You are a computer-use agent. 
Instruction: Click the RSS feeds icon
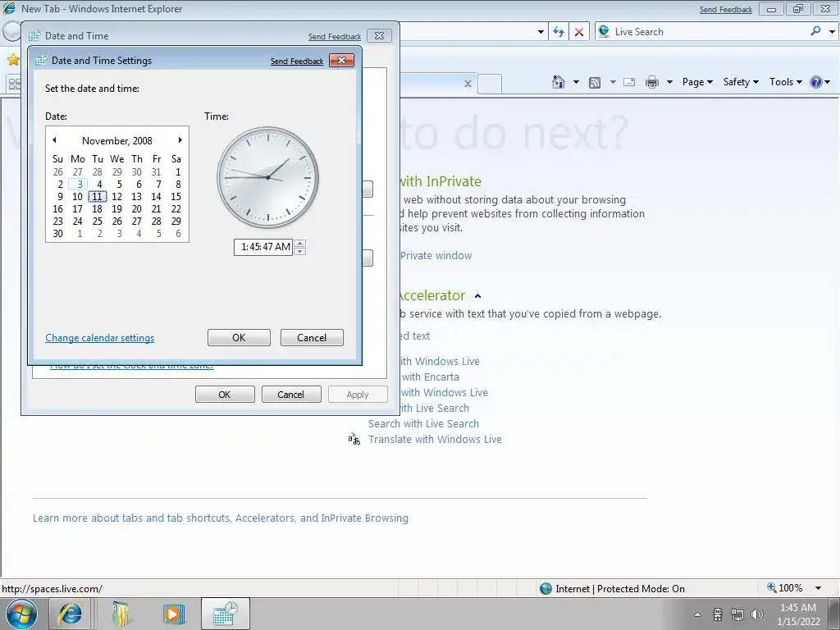coord(594,82)
